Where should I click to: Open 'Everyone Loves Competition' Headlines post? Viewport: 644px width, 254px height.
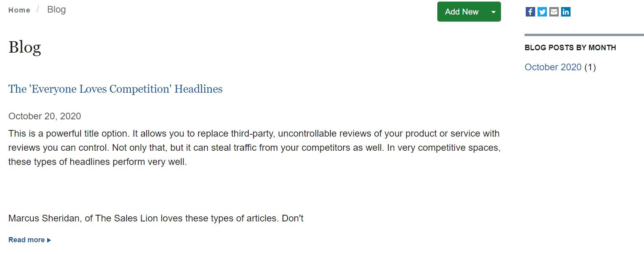116,89
